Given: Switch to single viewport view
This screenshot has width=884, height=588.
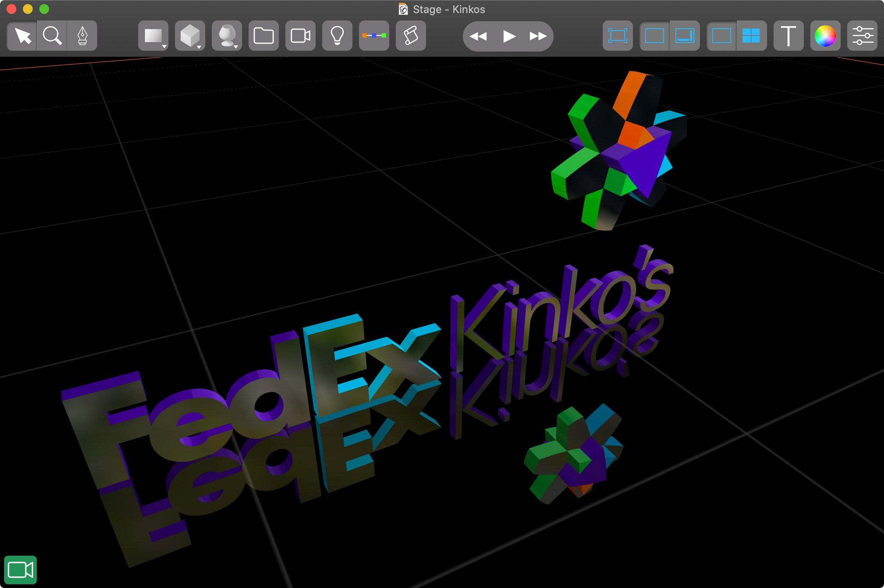Looking at the screenshot, I should [x=721, y=36].
